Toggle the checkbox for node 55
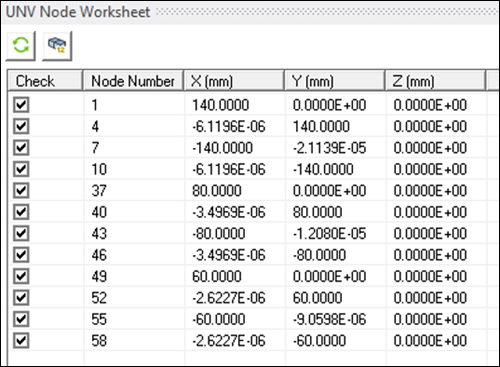 pos(21,319)
